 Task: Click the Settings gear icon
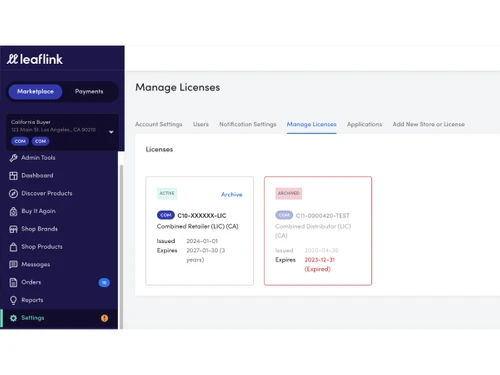(13, 318)
